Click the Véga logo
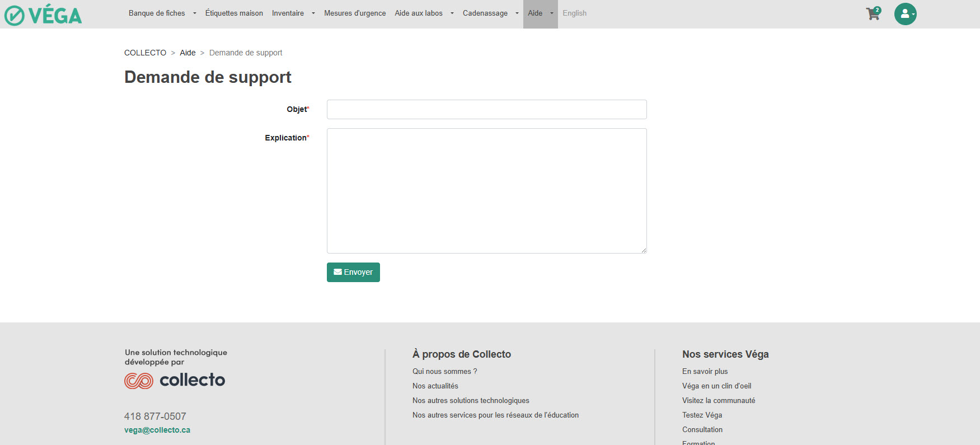The height and width of the screenshot is (445, 980). tap(44, 15)
